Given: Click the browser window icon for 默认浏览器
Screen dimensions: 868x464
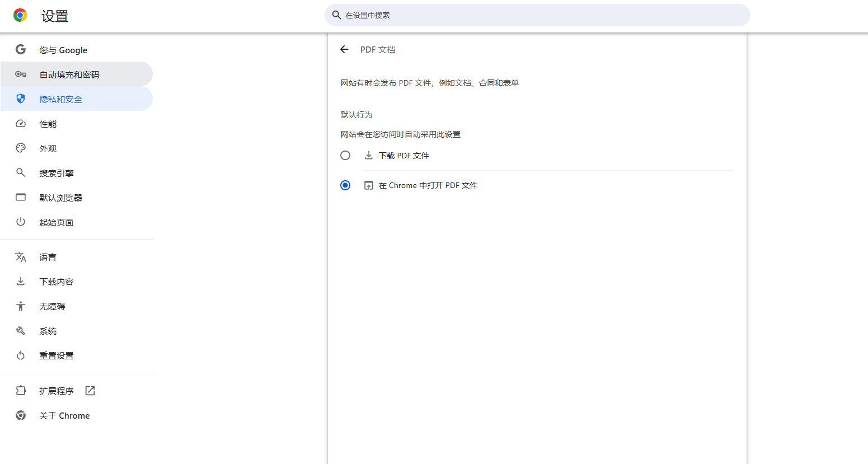Looking at the screenshot, I should (21, 198).
